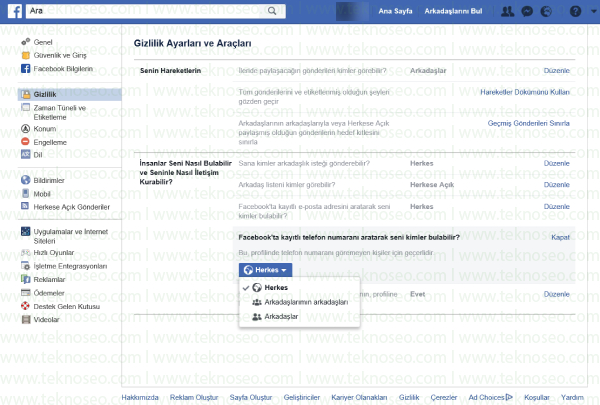This screenshot has width=600, height=405.
Task: Open Yardım footer link
Action: (x=572, y=397)
